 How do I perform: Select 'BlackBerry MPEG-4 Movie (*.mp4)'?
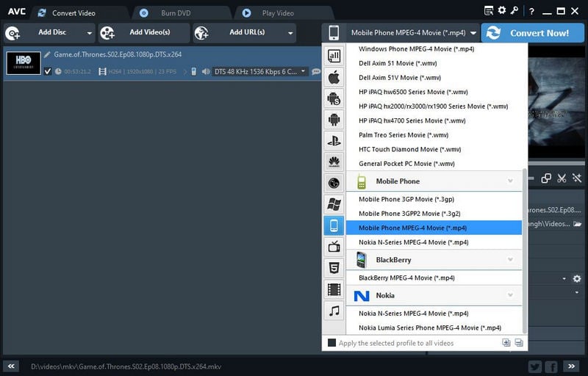click(x=406, y=278)
